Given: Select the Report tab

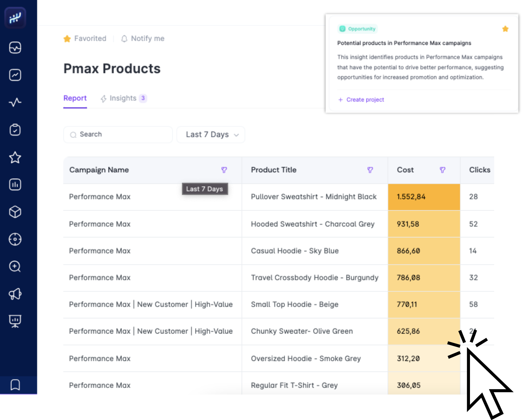Looking at the screenshot, I should [x=75, y=98].
